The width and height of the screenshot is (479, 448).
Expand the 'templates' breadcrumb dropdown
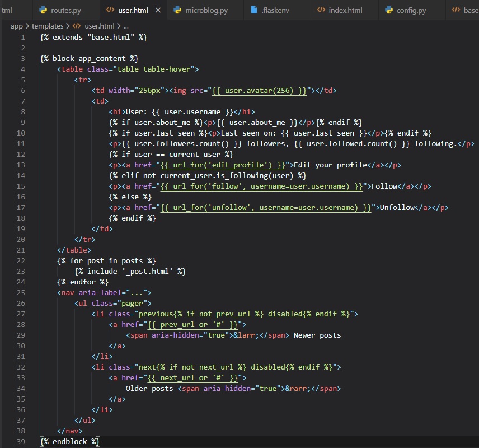[x=47, y=26]
